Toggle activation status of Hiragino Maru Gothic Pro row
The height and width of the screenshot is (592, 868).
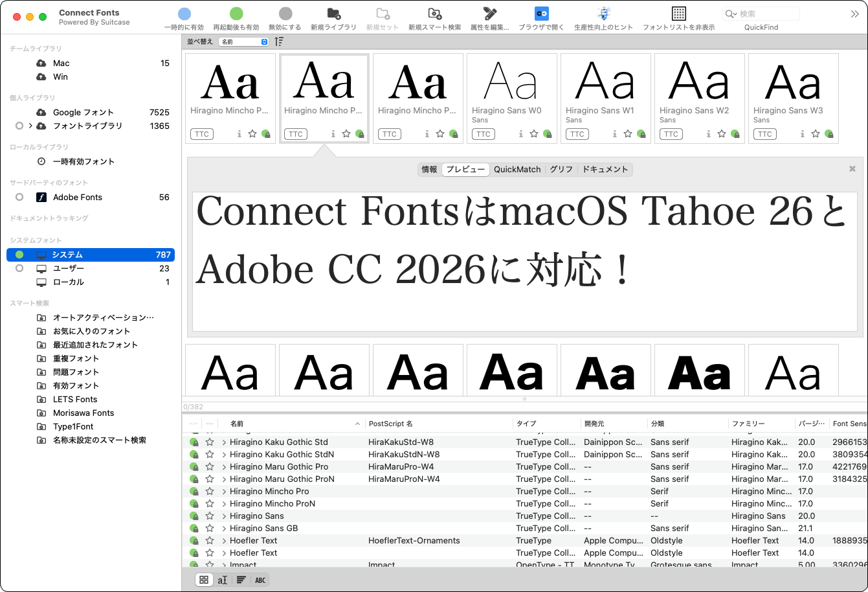[194, 467]
